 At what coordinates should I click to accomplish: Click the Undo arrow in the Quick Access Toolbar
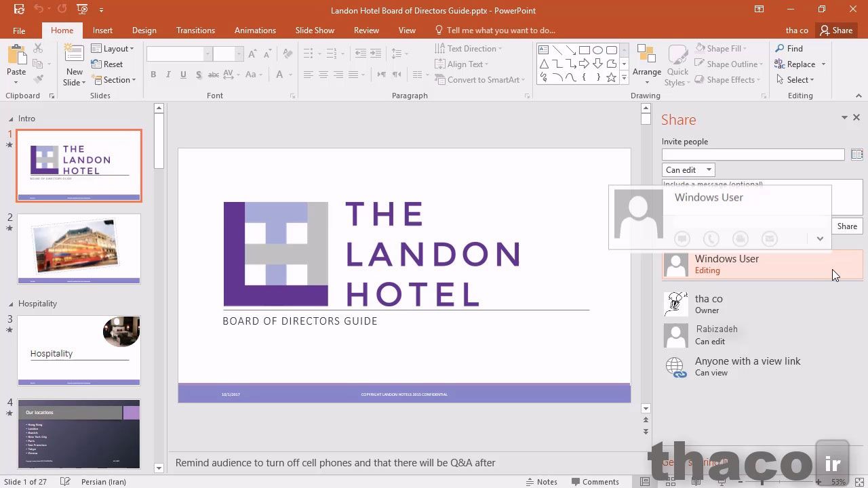point(39,10)
